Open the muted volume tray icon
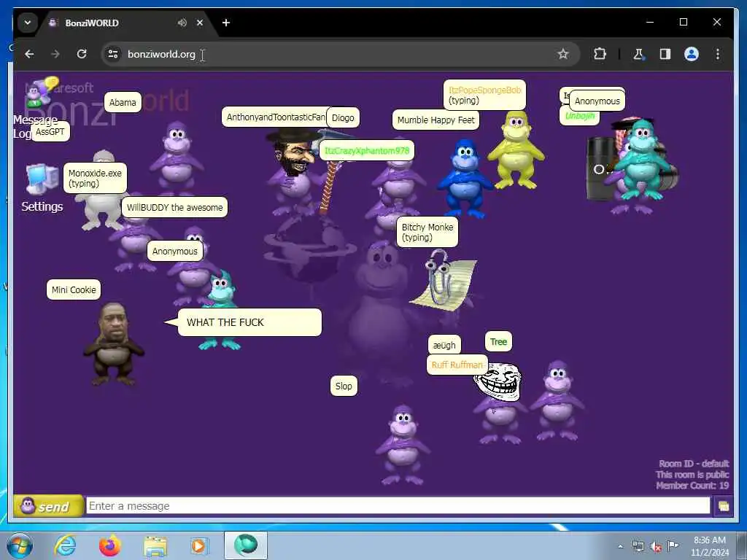This screenshot has width=747, height=560. pyautogui.click(x=656, y=547)
